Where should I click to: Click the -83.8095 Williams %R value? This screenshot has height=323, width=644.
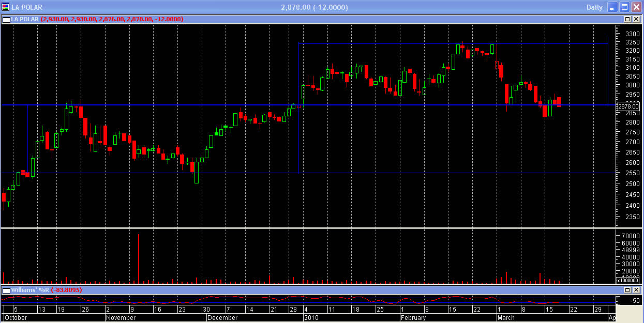[x=66, y=290]
